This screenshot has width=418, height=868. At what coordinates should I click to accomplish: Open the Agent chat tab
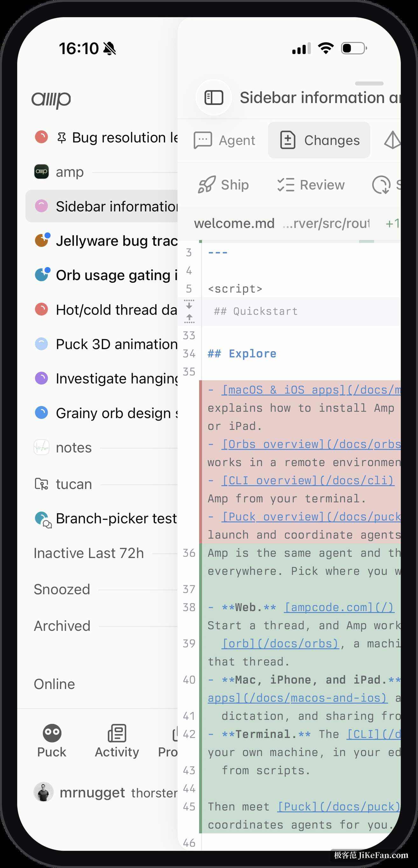pos(225,140)
